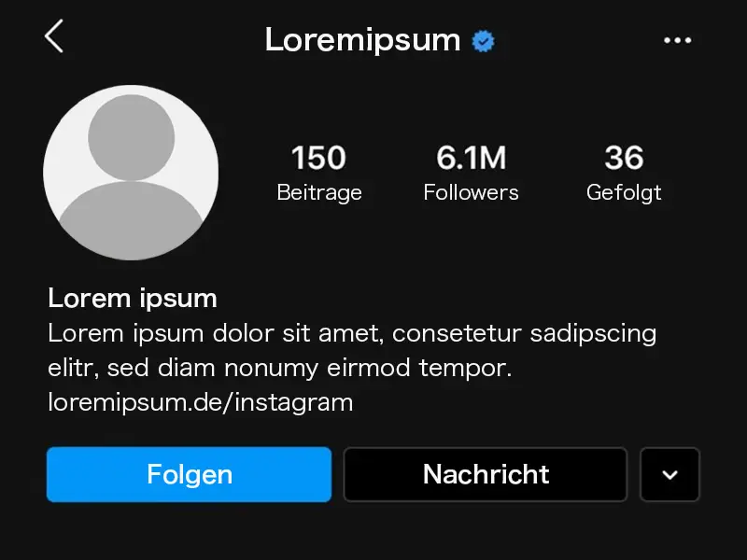
Task: Tap the Followers label
Action: pyautogui.click(x=471, y=192)
